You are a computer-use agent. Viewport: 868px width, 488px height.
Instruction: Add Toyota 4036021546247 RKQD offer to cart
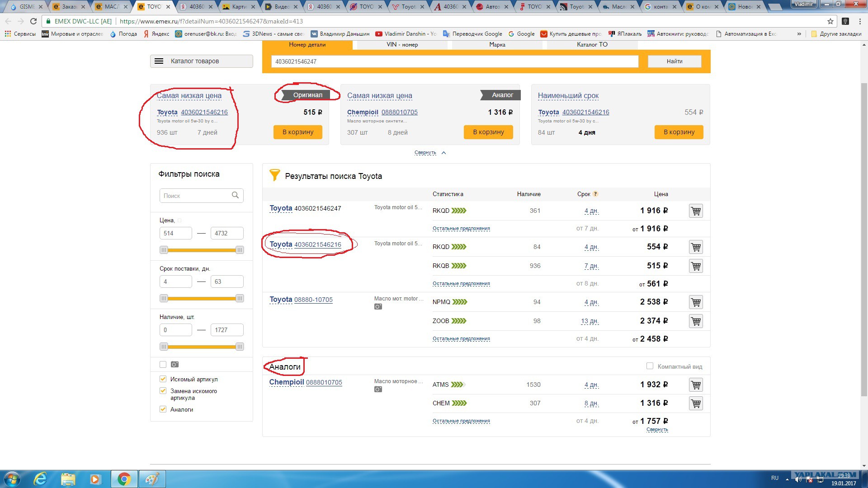point(696,211)
